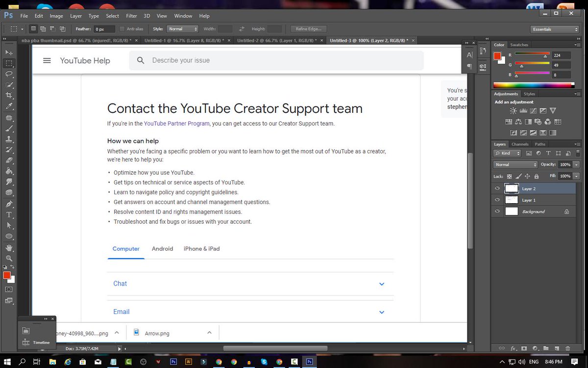588x368 pixels.
Task: Click the Feather input field
Action: coord(104,29)
